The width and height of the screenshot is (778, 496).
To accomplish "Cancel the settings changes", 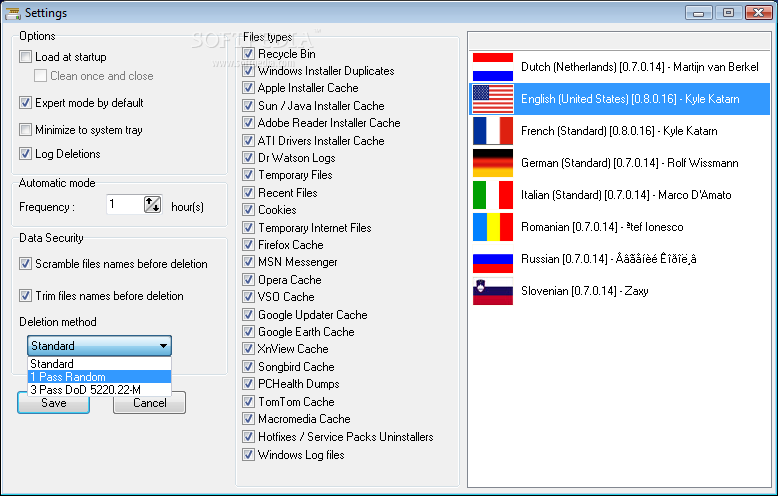I will (149, 403).
